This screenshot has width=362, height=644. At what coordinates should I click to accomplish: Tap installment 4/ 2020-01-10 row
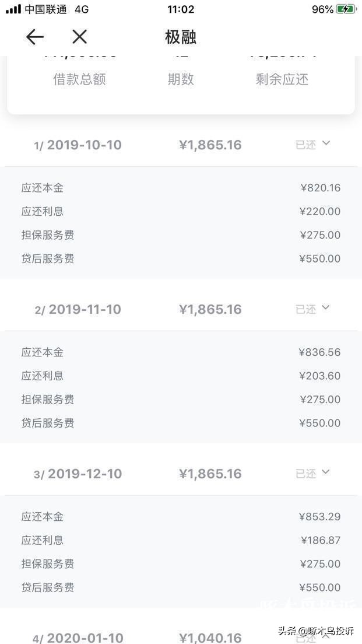(x=78, y=638)
